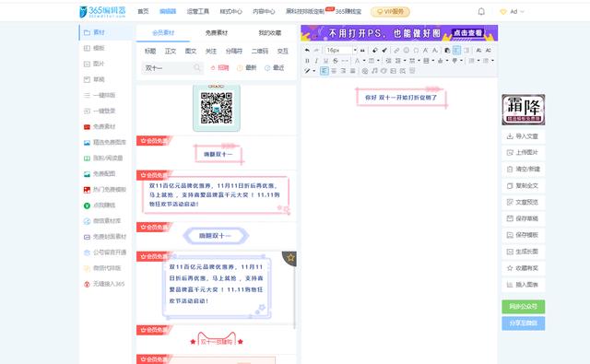Viewport: 590px width, 364px height.
Task: Open the notification bell
Action: pos(481,12)
